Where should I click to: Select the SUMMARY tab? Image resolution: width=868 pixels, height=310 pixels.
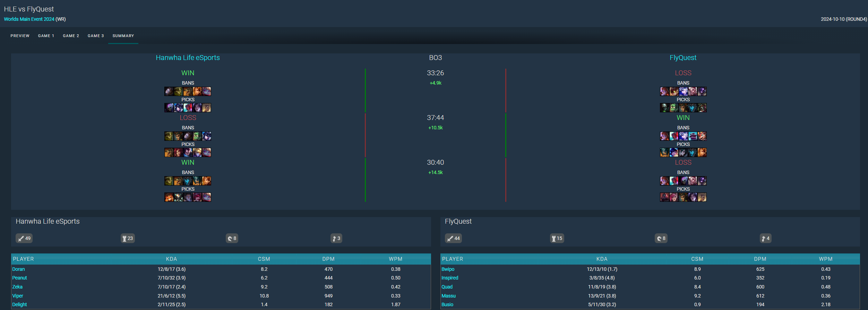tap(123, 36)
